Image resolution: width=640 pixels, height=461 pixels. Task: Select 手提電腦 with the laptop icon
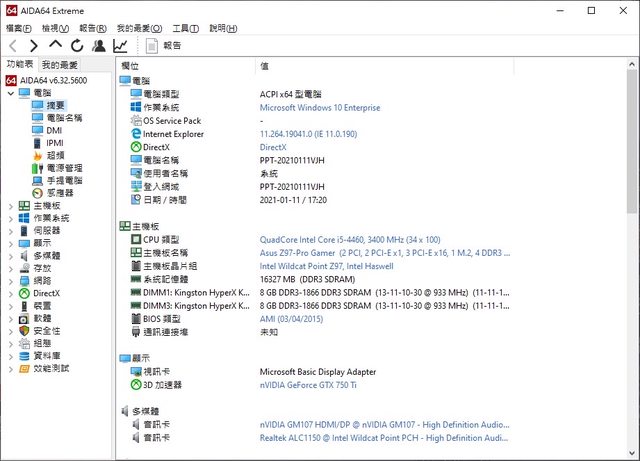pyautogui.click(x=64, y=180)
